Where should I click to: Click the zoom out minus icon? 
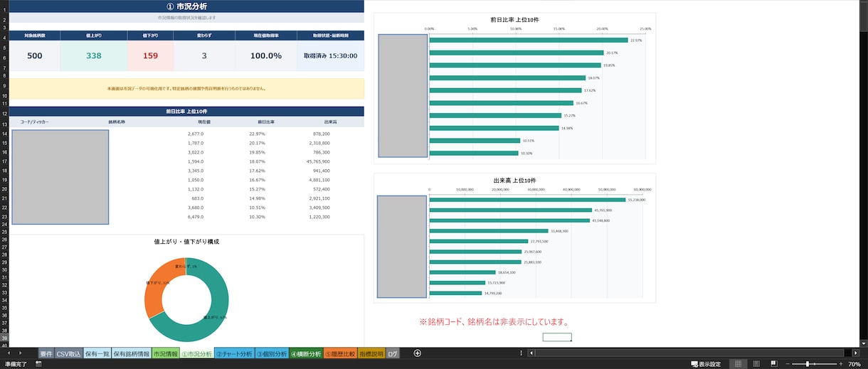tap(788, 364)
